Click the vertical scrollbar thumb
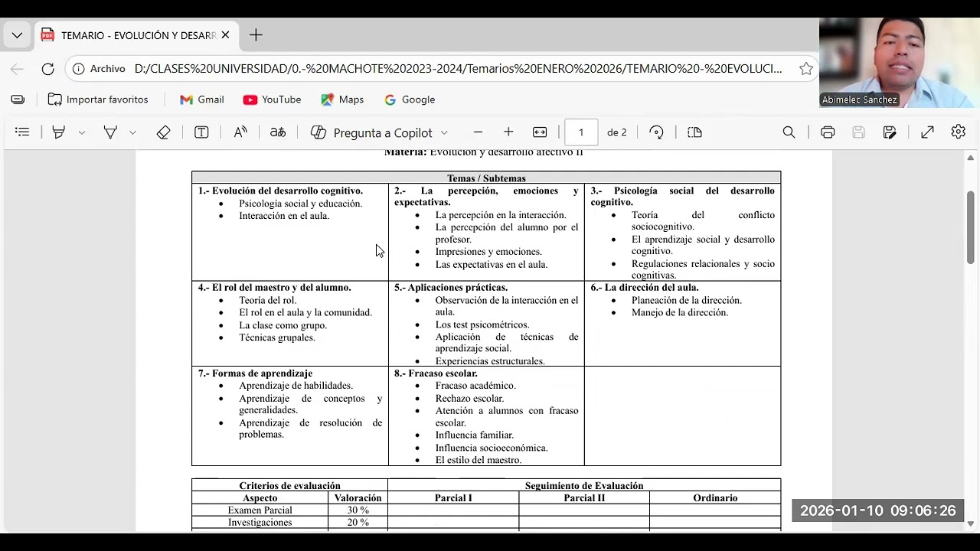 point(971,227)
